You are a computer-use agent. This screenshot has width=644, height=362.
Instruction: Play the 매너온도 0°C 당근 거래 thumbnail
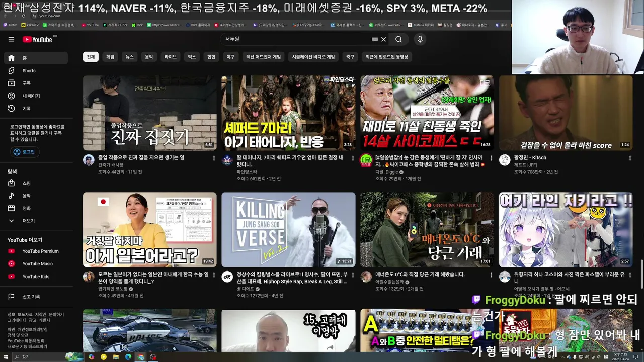click(x=427, y=229)
